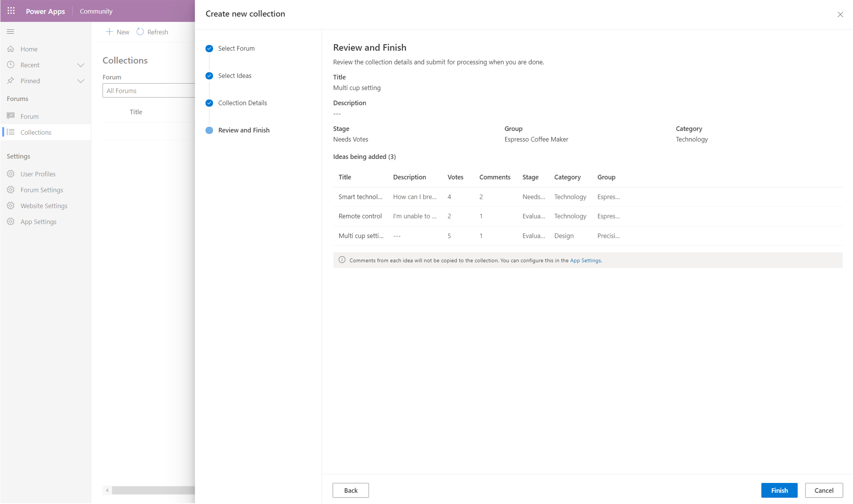This screenshot has width=853, height=504.
Task: Click the Title column header in ideas table
Action: pos(345,177)
